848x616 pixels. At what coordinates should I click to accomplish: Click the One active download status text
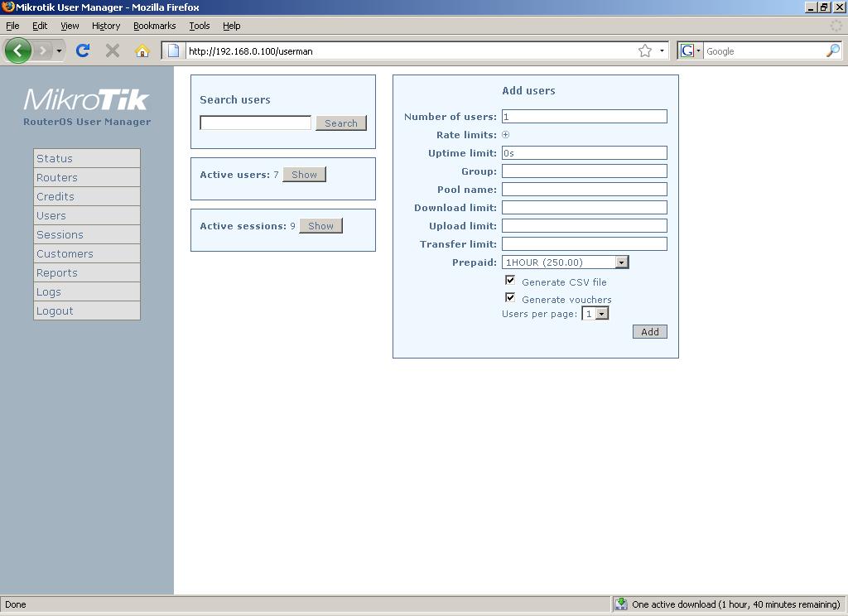pyautogui.click(x=736, y=604)
